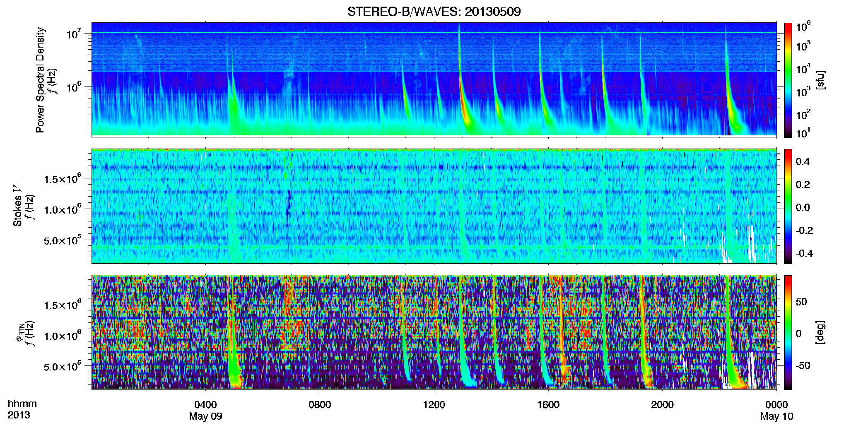The width and height of the screenshot is (868, 447).
Task: Click the -50 value on phi colorbar
Action: [803, 365]
